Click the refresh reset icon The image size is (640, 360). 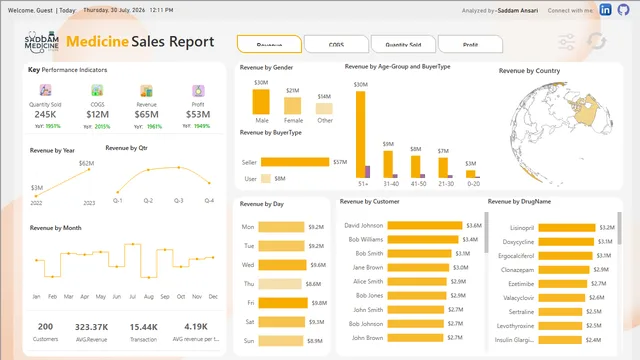coord(596,41)
